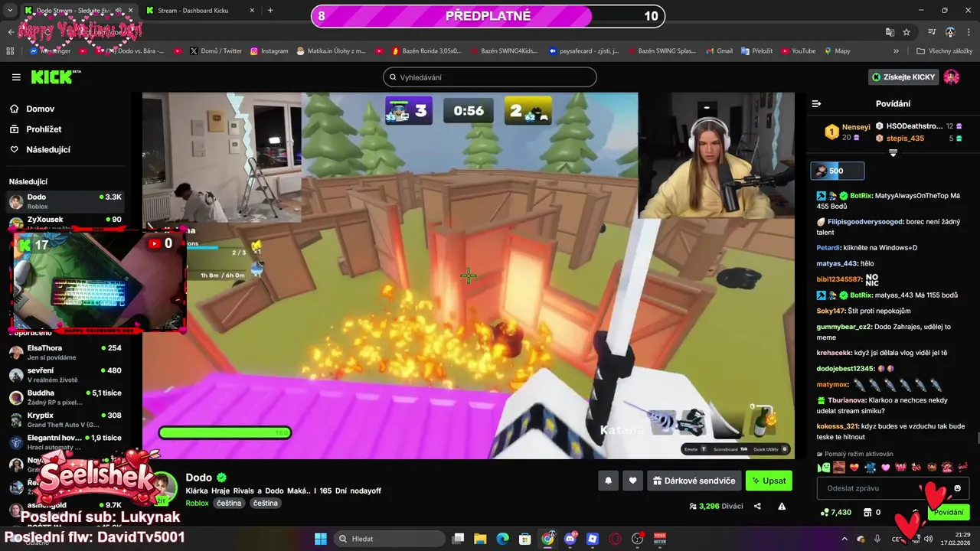The image size is (980, 551).
Task: Click the 500 pinned badge in chat
Action: coord(838,171)
